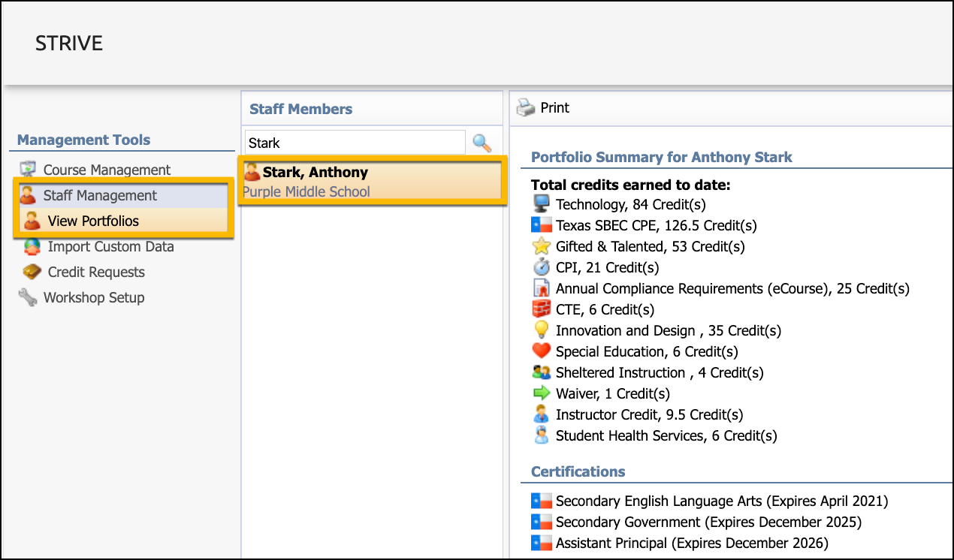Click the person icon beside Stark, Anthony

[x=252, y=172]
